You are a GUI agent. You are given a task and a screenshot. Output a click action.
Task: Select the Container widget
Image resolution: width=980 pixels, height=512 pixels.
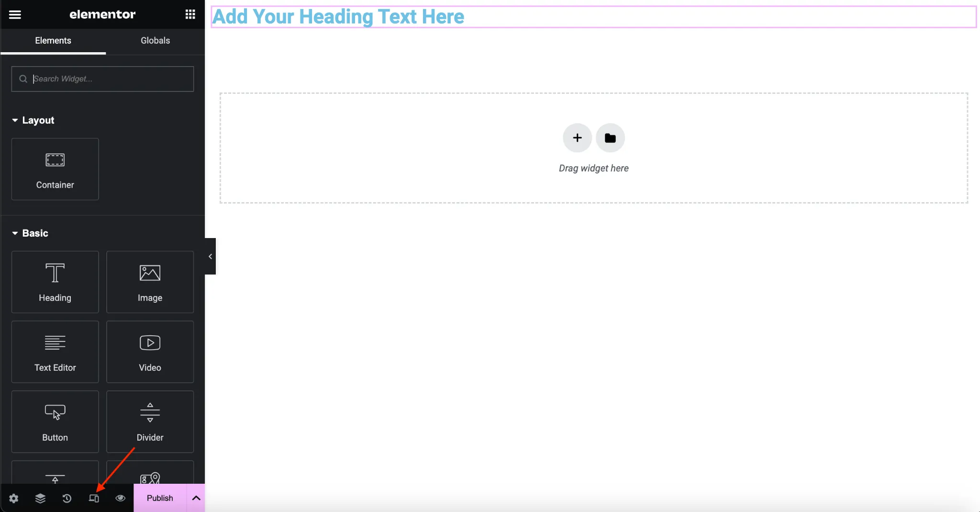click(x=55, y=169)
